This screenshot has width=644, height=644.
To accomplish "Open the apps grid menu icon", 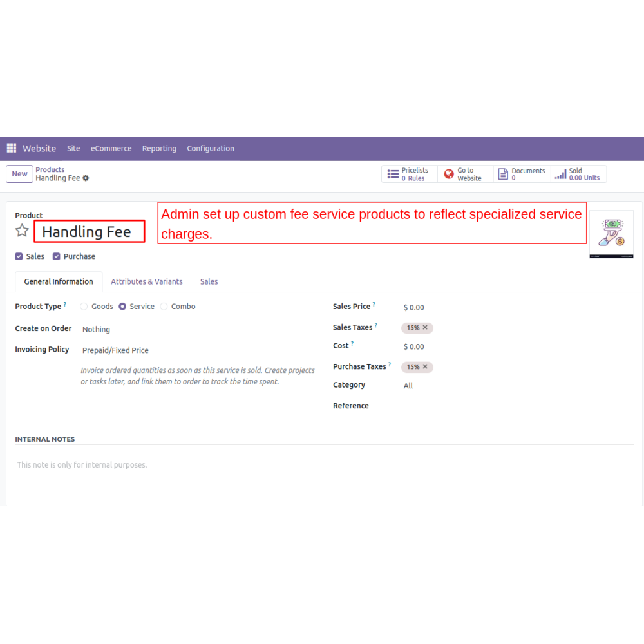I will coord(12,148).
